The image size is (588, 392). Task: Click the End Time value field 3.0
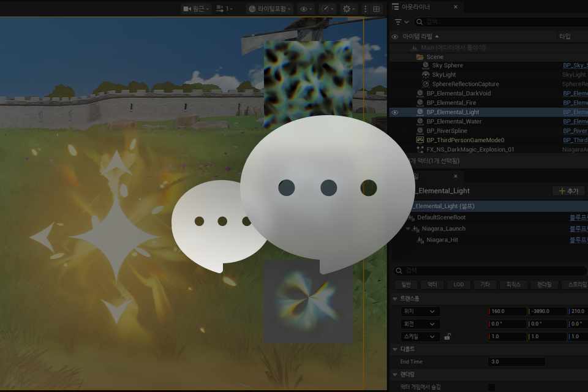pos(516,361)
